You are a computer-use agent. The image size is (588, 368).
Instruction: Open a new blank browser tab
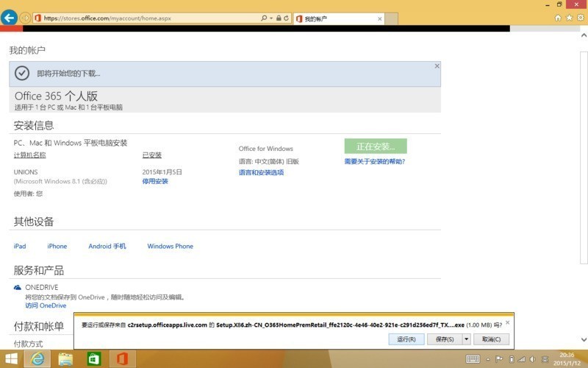pos(392,19)
